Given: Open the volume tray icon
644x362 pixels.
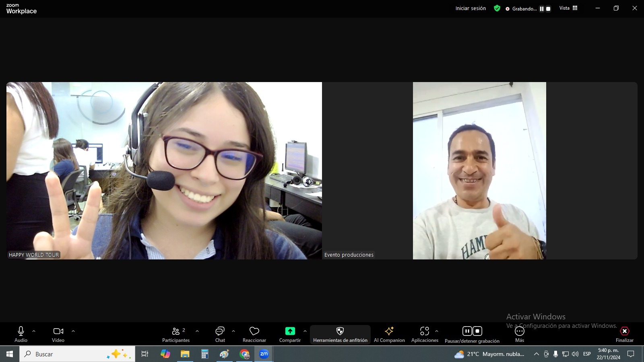Looking at the screenshot, I should [575, 354].
